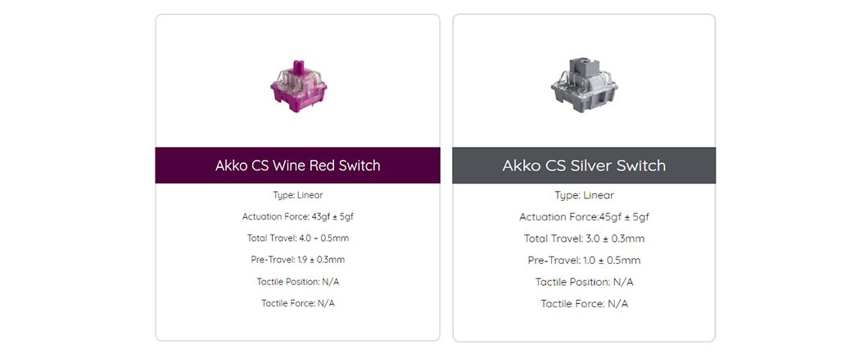Click Wine Red's Type: Linear text
868x354 pixels.
tap(297, 195)
